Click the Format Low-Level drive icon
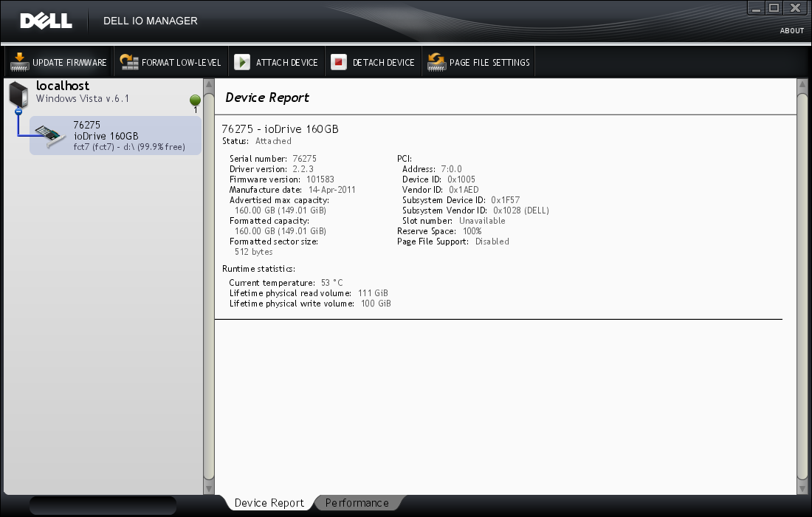Image resolution: width=812 pixels, height=517 pixels. [x=129, y=62]
